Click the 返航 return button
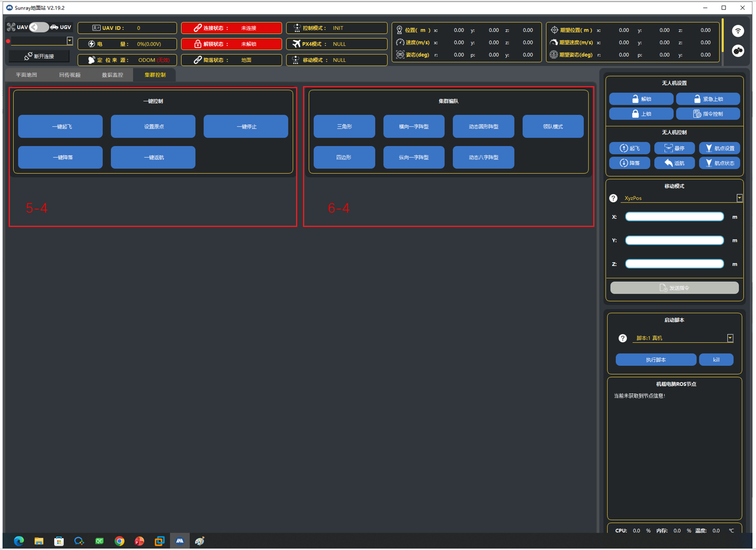This screenshot has width=756, height=550. click(x=675, y=163)
